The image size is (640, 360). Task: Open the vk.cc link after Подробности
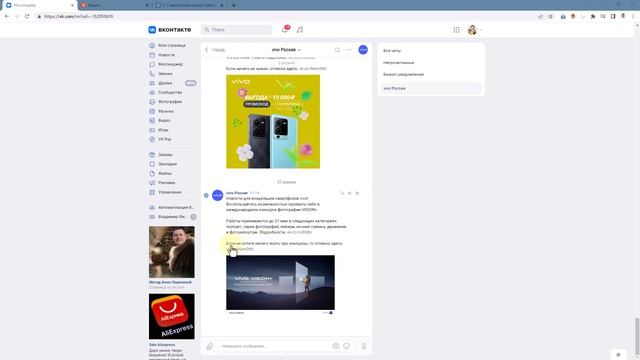[x=299, y=232]
